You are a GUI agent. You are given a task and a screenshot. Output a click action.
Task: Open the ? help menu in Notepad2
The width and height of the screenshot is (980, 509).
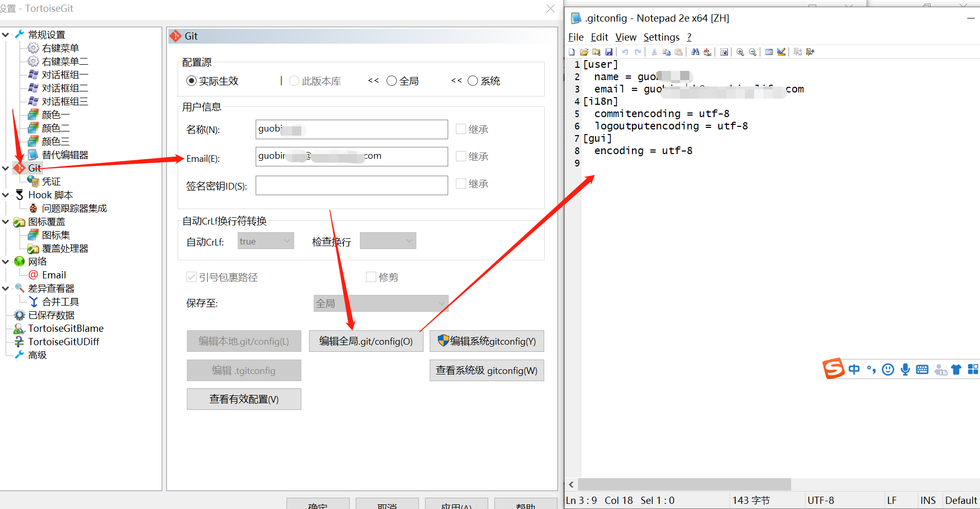[689, 37]
